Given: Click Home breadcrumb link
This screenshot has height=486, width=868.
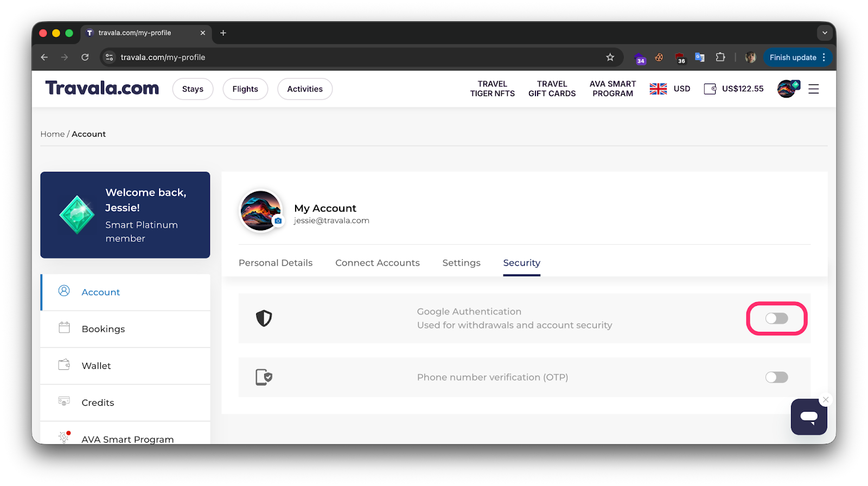Looking at the screenshot, I should tap(53, 134).
